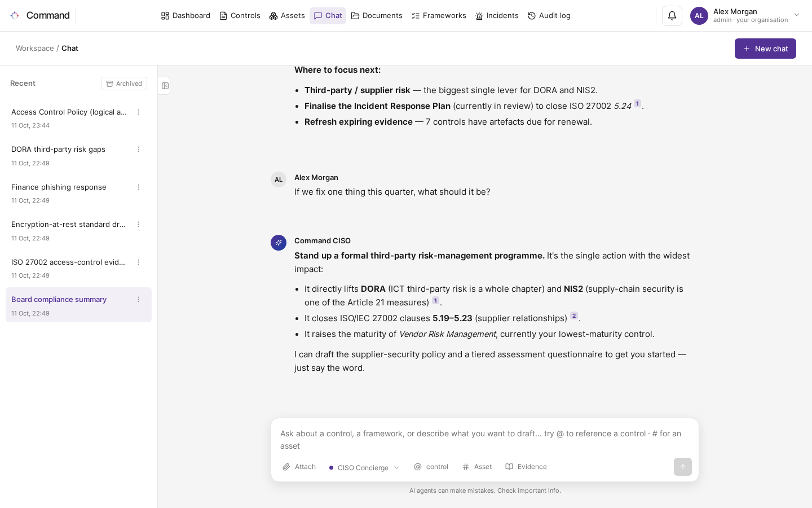Click the Workspace breadcrumb link
812x508 pixels.
pyautogui.click(x=35, y=49)
